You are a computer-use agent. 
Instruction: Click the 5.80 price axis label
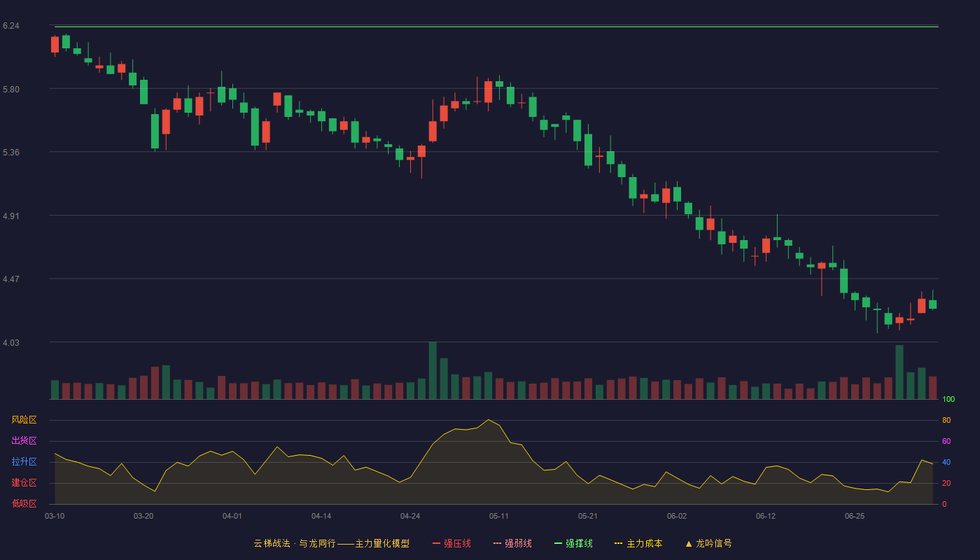point(11,90)
